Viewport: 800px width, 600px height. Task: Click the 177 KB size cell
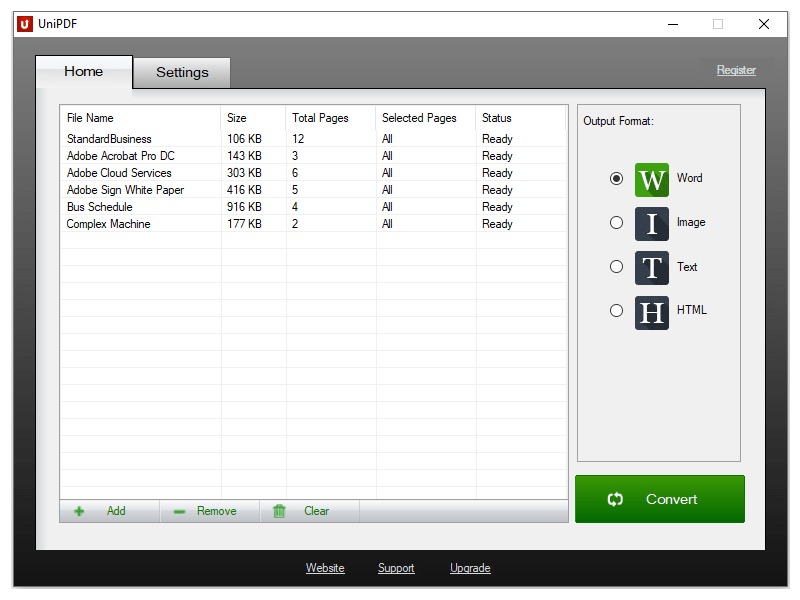(244, 224)
